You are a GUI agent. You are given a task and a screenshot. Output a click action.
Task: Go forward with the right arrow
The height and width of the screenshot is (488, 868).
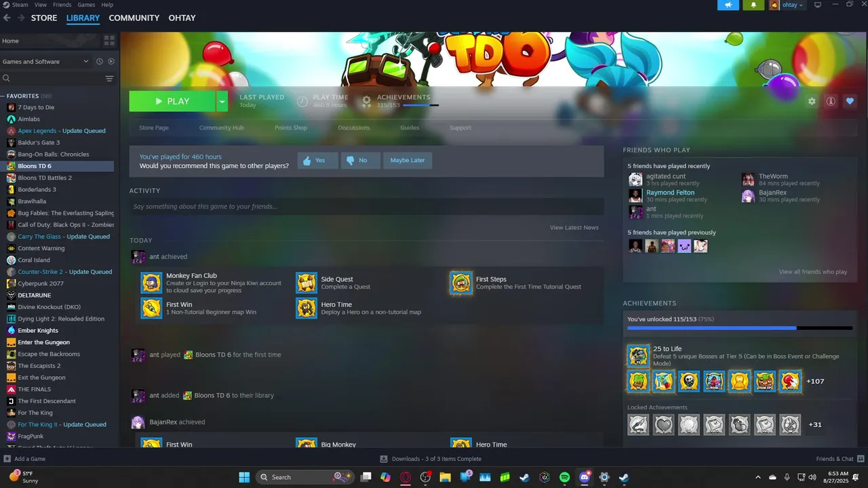[21, 18]
